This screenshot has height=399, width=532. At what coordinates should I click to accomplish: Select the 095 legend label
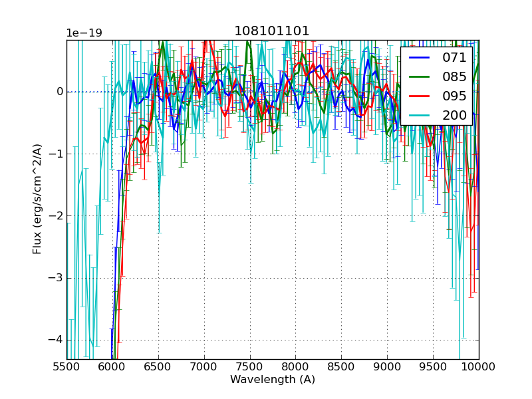[454, 96]
